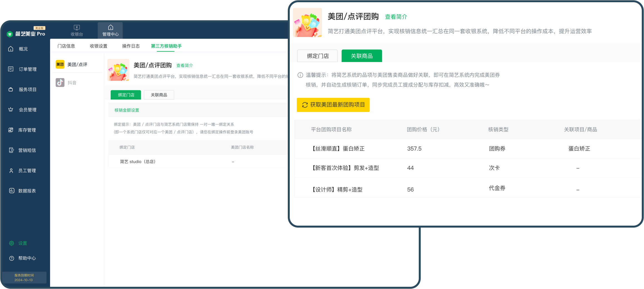Open 营销短信 from the sidebar
This screenshot has width=644, height=289.
pyautogui.click(x=27, y=150)
